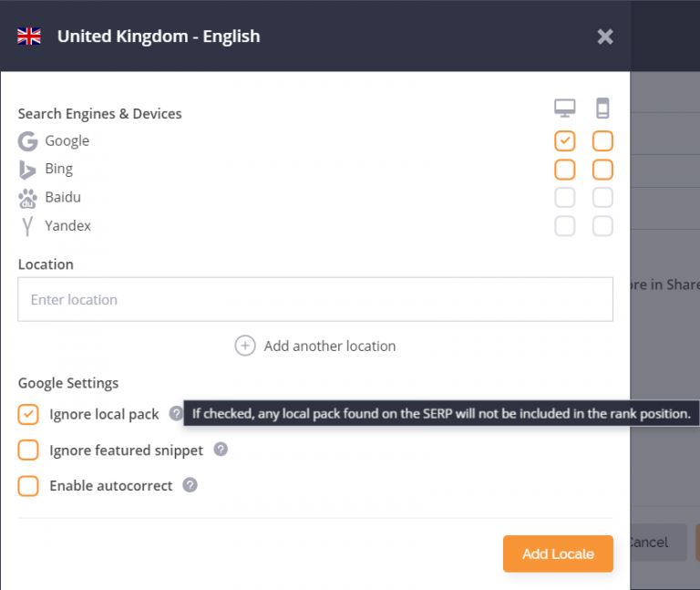700x590 pixels.
Task: Check the Bing mobile checkbox
Action: 602,170
